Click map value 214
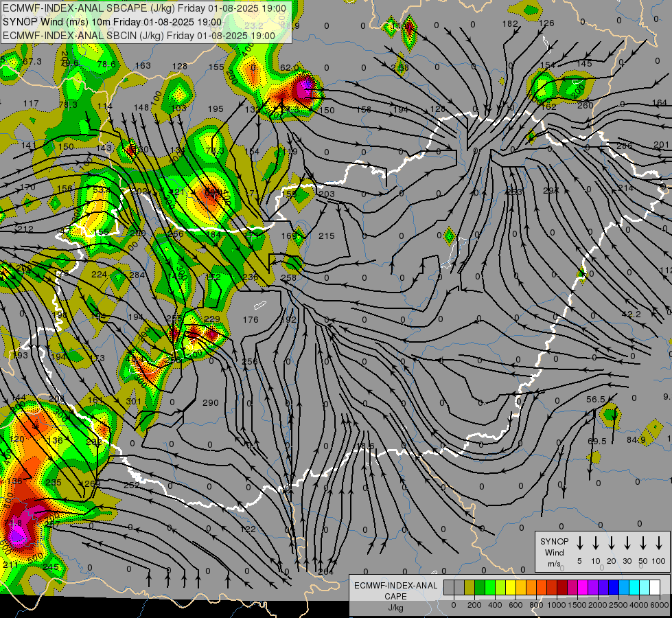 626,188
